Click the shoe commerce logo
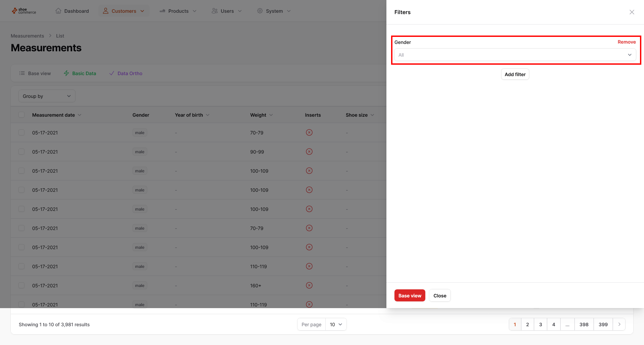This screenshot has width=644, height=345. [x=24, y=11]
